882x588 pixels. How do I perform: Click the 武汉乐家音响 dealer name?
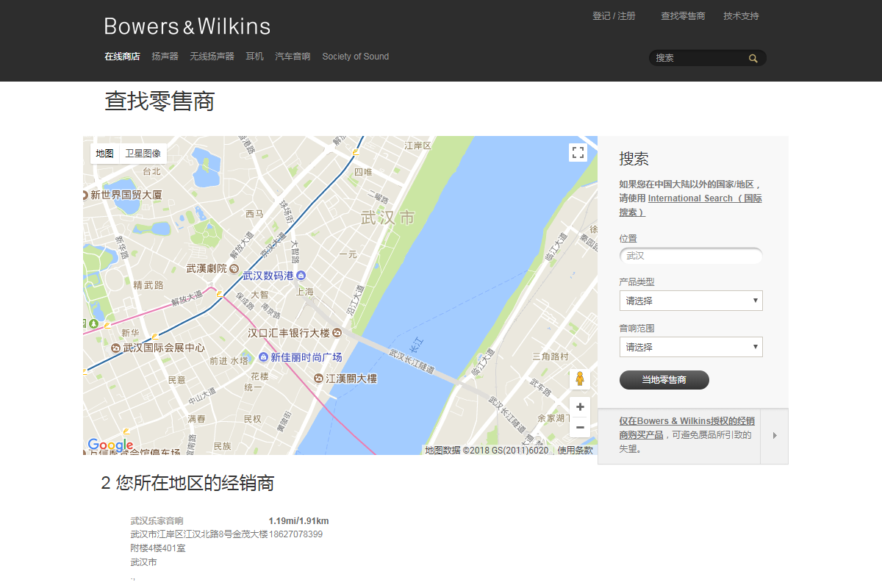tap(157, 521)
